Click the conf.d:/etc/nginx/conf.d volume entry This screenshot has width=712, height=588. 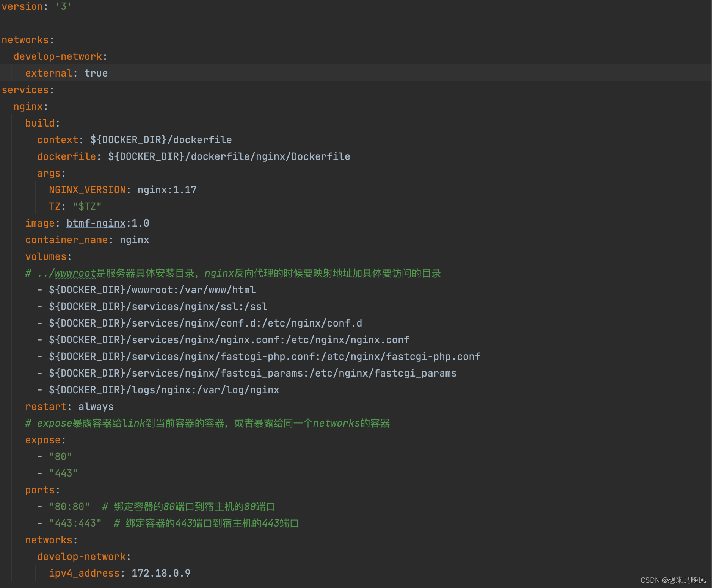pos(205,323)
